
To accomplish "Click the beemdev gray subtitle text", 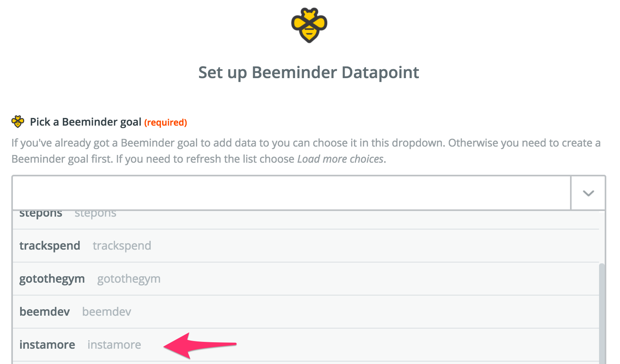I will coord(106,311).
